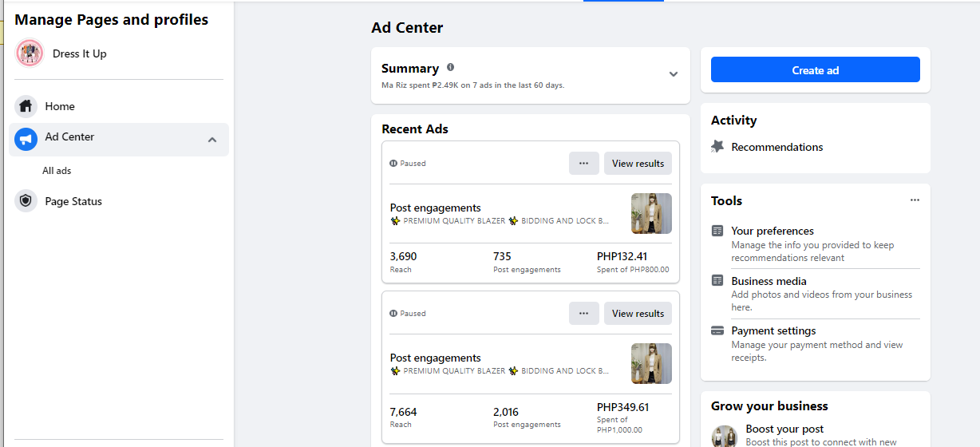Click the Activity panel heading
Screen dimensions: 980x447
point(733,121)
